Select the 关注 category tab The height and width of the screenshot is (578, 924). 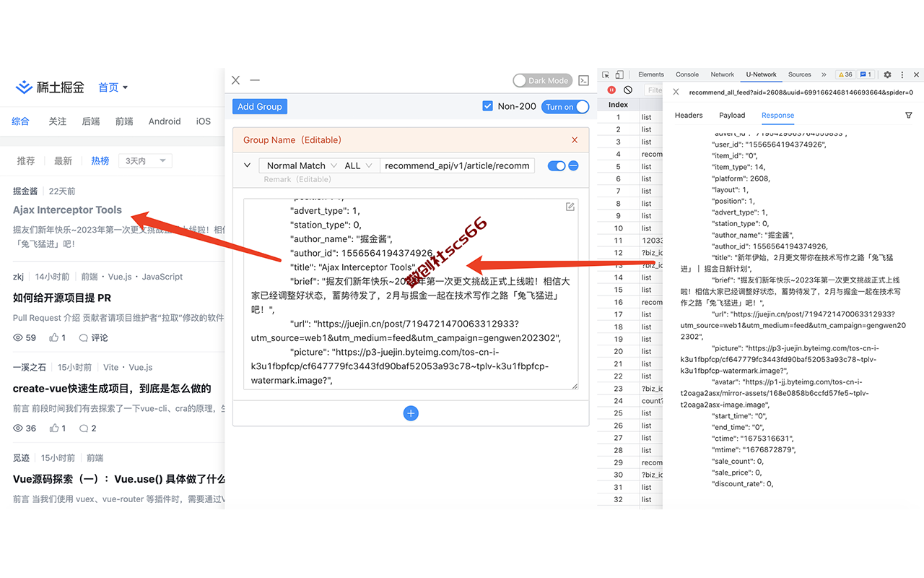coord(58,121)
